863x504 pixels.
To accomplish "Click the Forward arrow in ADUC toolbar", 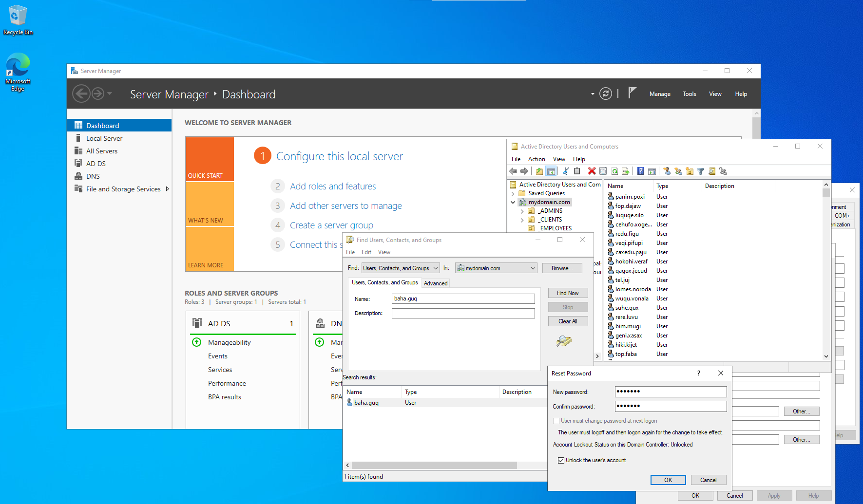I will [524, 171].
